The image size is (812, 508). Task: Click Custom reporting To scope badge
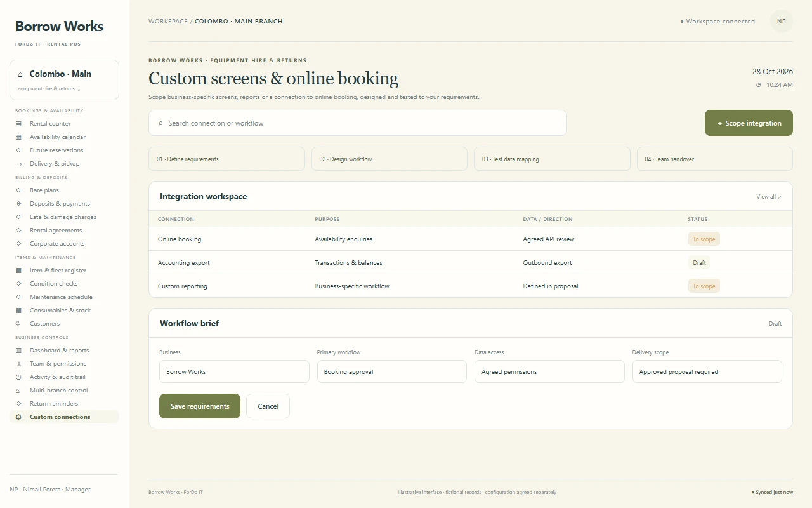(x=704, y=286)
